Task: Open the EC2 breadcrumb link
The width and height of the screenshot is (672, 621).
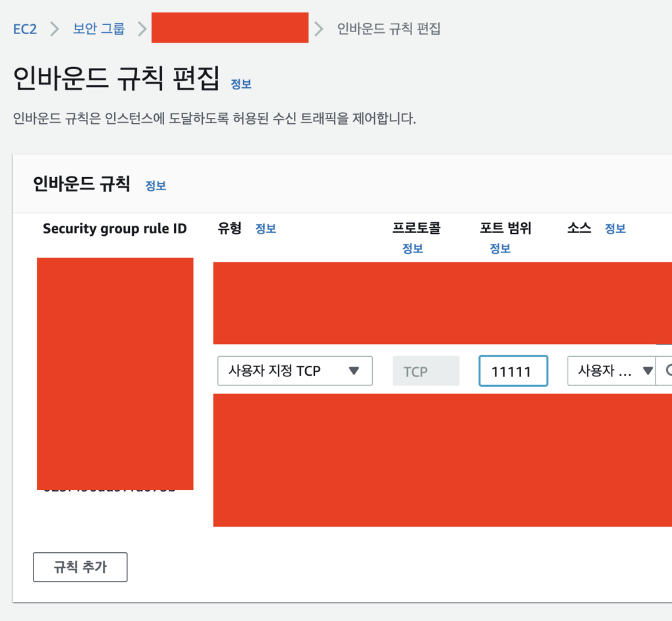Action: (x=25, y=29)
